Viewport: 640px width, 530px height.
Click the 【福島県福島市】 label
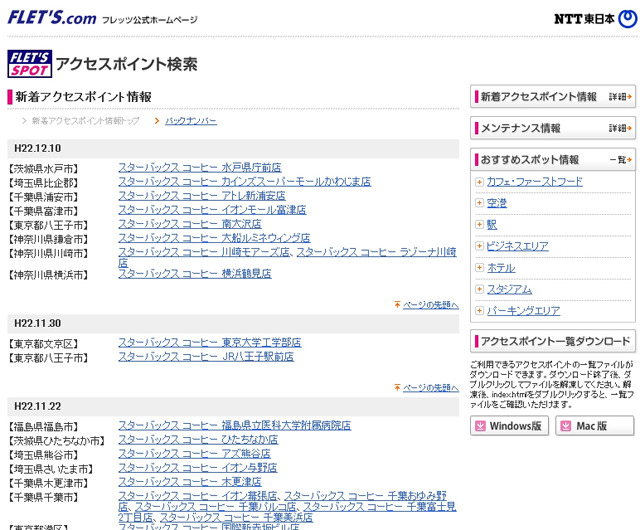(43, 427)
